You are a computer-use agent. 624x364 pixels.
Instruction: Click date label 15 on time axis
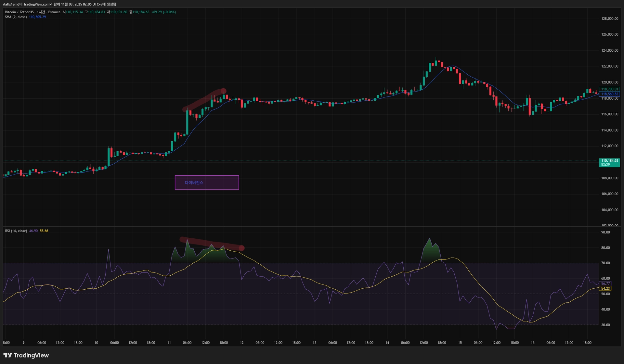pyautogui.click(x=460, y=343)
